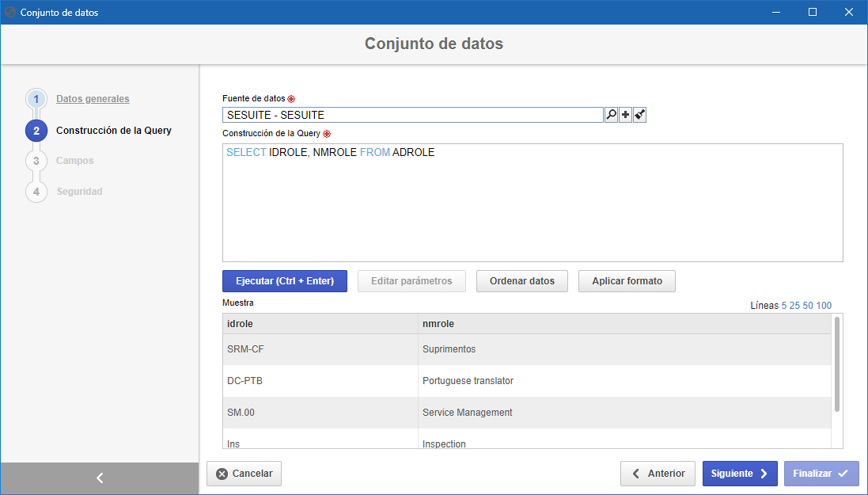Add new data source plus icon

coord(625,115)
